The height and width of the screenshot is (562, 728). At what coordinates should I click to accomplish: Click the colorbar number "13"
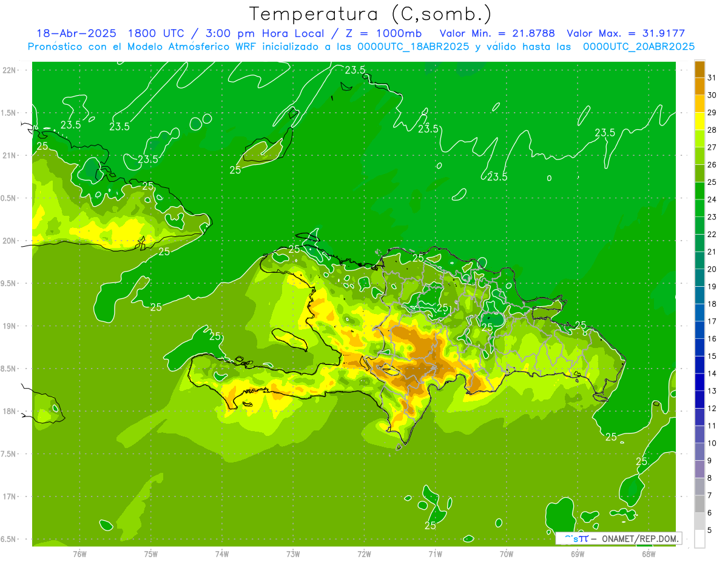tap(712, 391)
